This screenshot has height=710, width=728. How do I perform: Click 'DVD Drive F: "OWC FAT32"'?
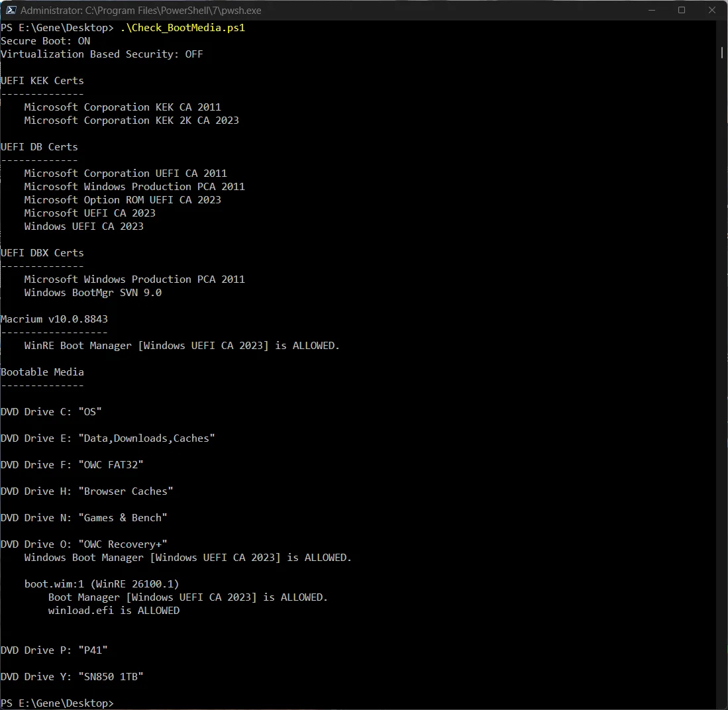72,465
